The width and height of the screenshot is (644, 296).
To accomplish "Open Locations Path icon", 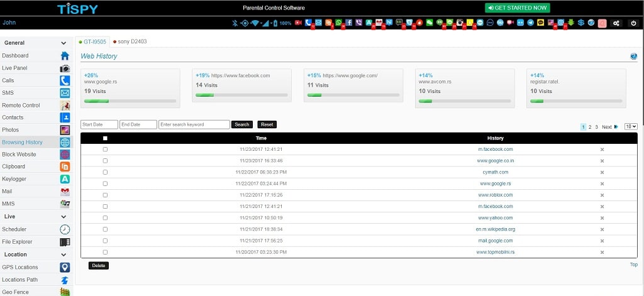I will (65, 280).
